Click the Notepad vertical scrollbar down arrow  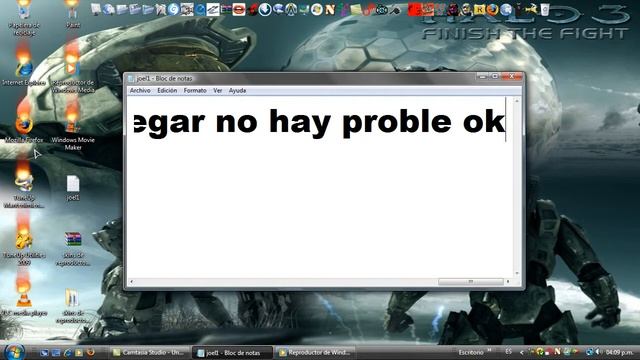tap(517, 273)
